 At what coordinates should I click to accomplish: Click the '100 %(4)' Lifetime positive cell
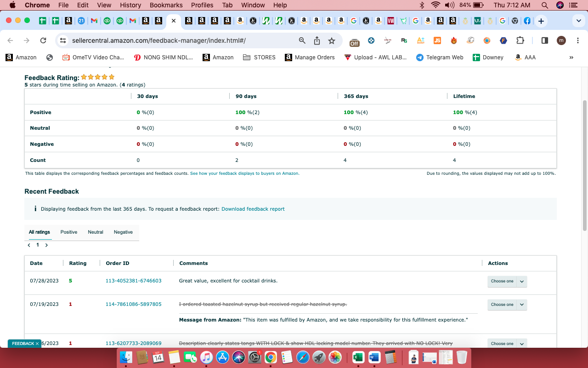click(x=465, y=112)
